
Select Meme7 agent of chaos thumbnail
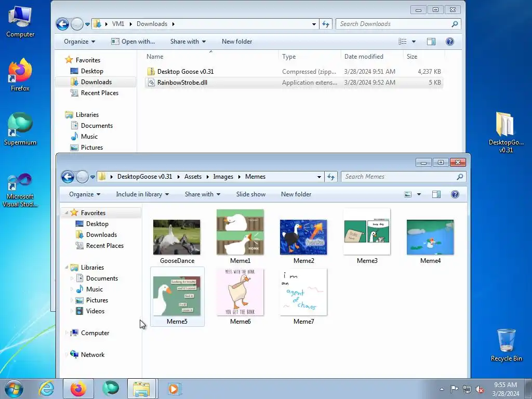303,292
